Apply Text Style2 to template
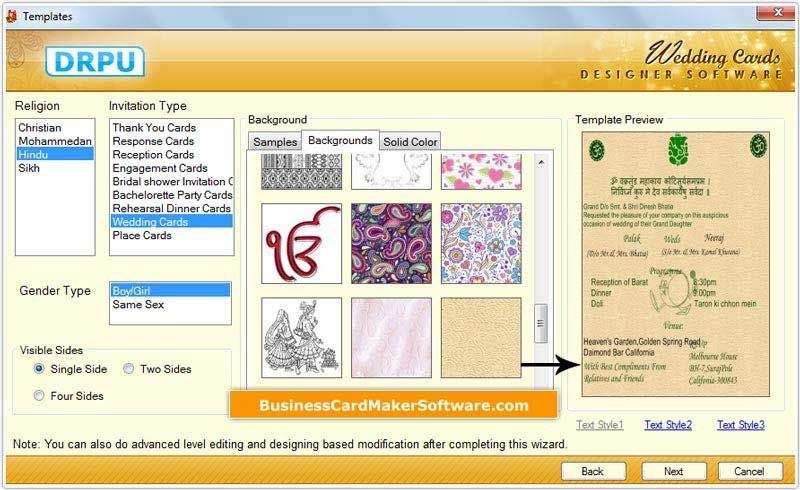This screenshot has height=490, width=800. [x=668, y=425]
